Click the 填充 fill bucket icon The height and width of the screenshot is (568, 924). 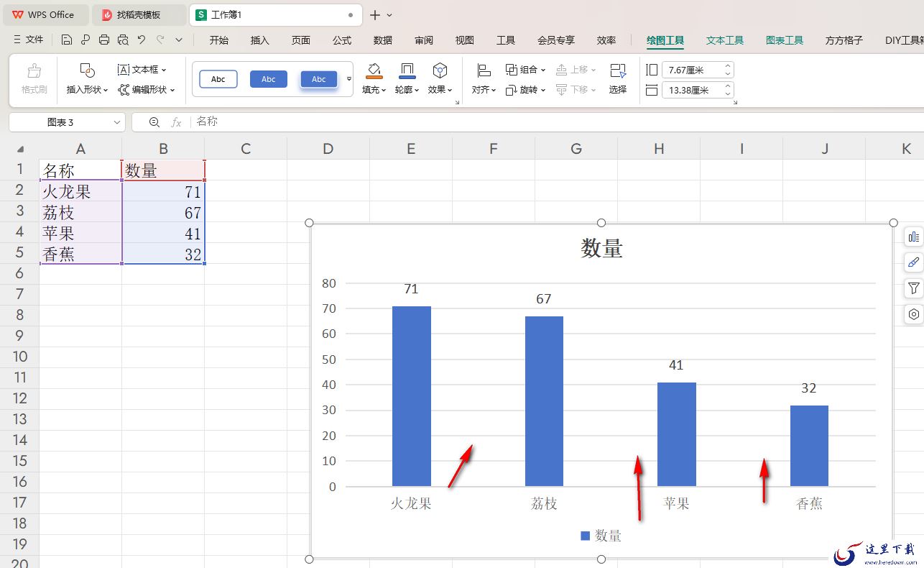(x=374, y=70)
